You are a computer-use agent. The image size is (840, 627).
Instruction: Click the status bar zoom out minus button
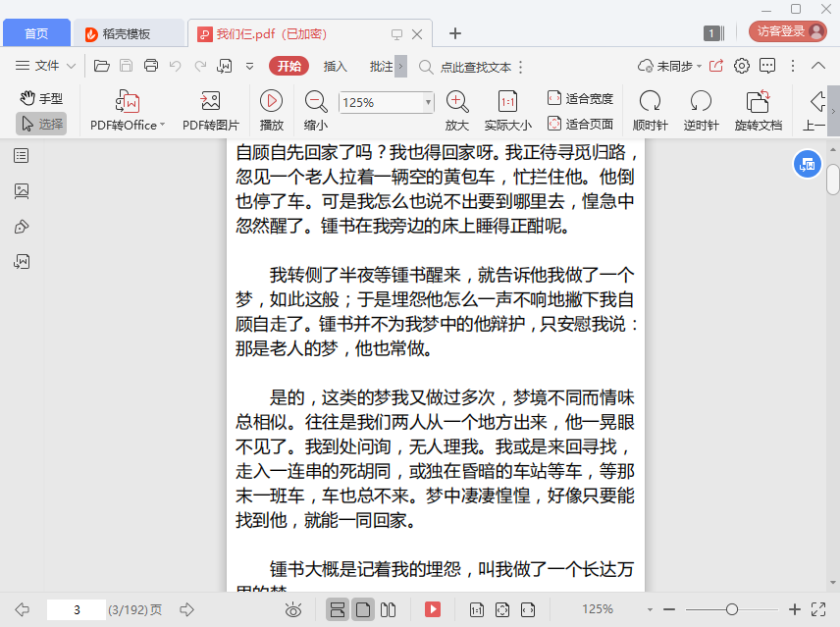[669, 609]
